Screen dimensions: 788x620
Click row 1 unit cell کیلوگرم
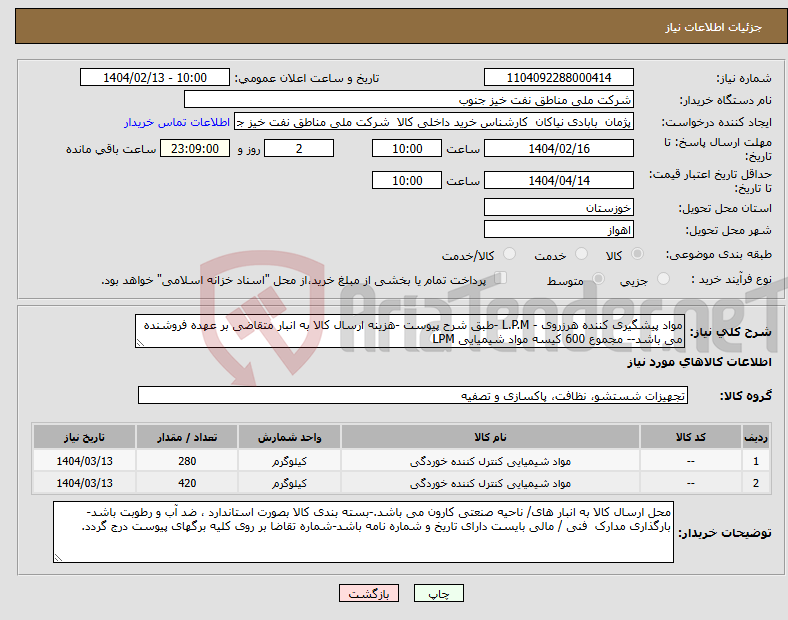[289, 461]
